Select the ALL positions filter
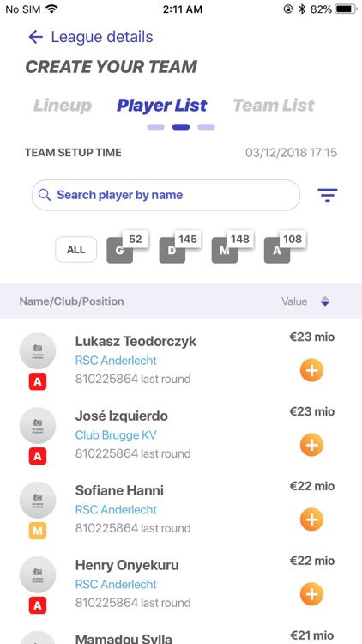 pos(76,250)
